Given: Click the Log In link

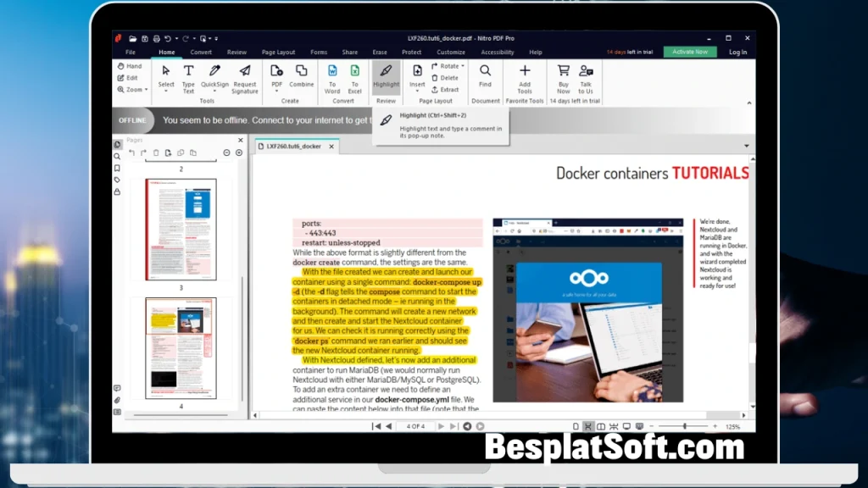Looking at the screenshot, I should [x=737, y=51].
